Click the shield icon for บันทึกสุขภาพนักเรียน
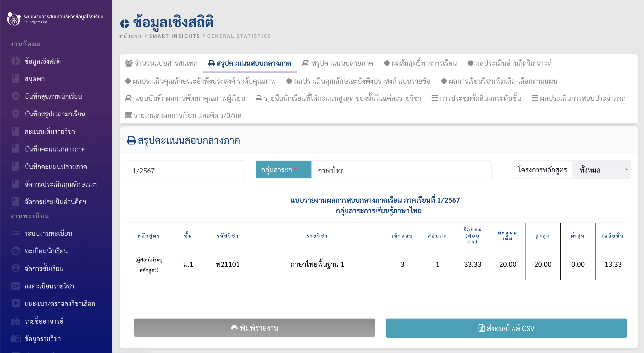Viewport: 644px width, 353px height. 16,96
